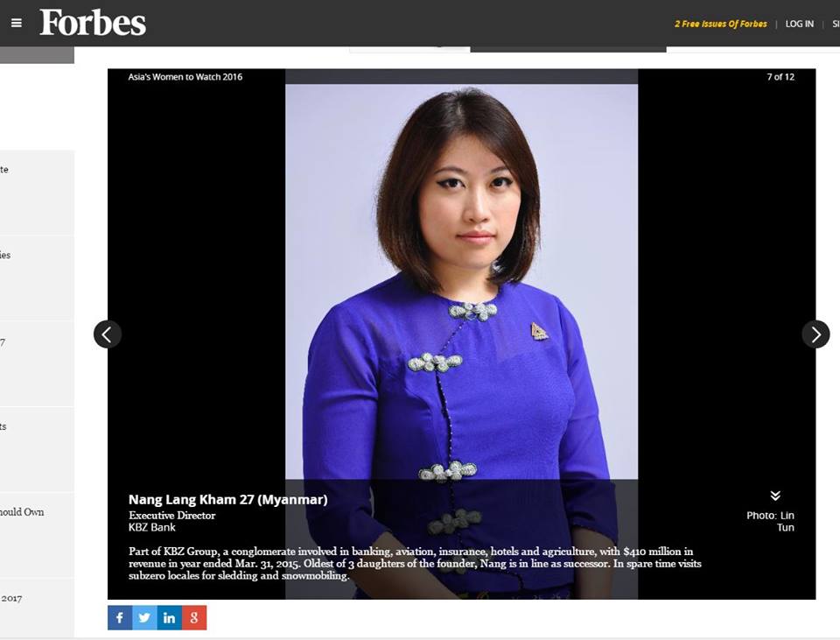Screen dimensions: 840x640
Task: Collapse the caption with double chevron
Action: (775, 496)
